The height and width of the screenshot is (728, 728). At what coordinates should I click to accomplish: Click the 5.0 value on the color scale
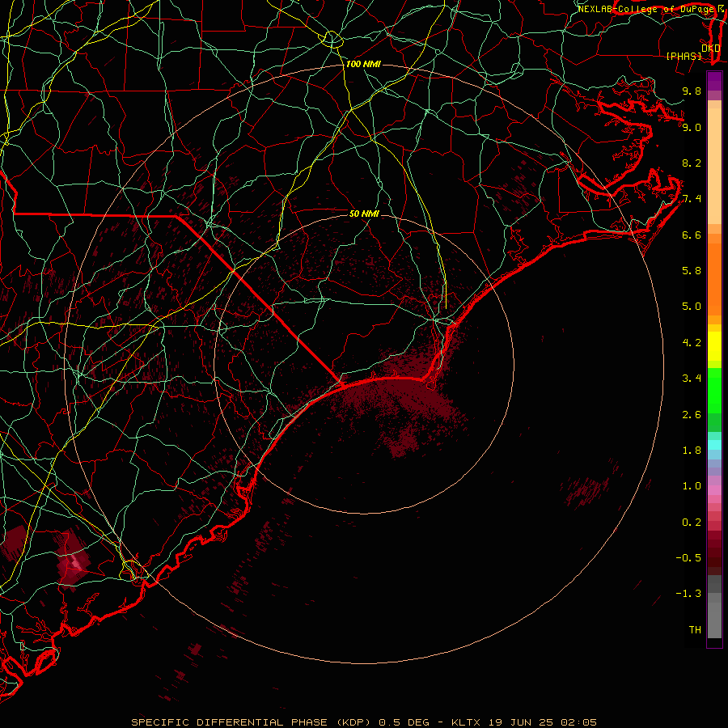[692, 307]
